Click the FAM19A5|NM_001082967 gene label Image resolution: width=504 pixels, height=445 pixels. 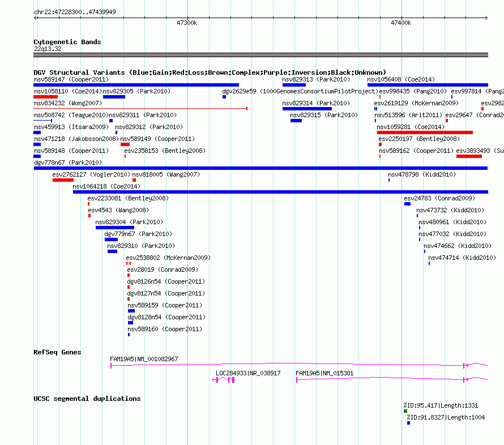pos(144,359)
